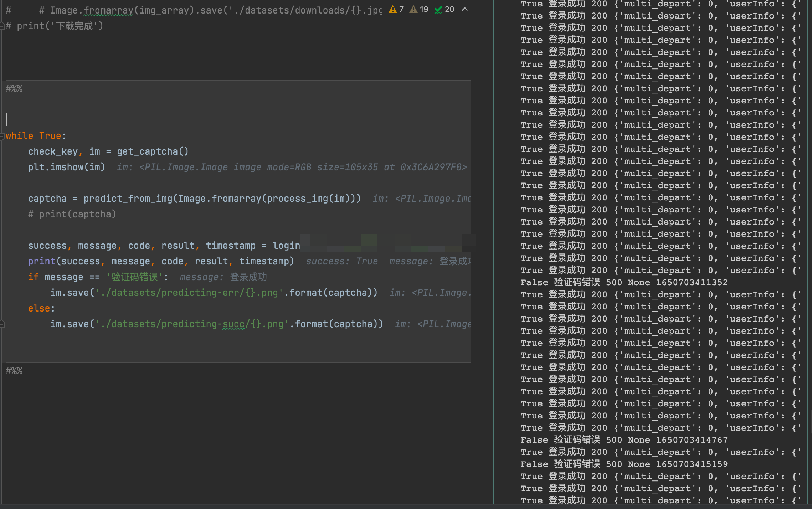
Task: Click the 'else:' keyword line
Action: coord(41,308)
